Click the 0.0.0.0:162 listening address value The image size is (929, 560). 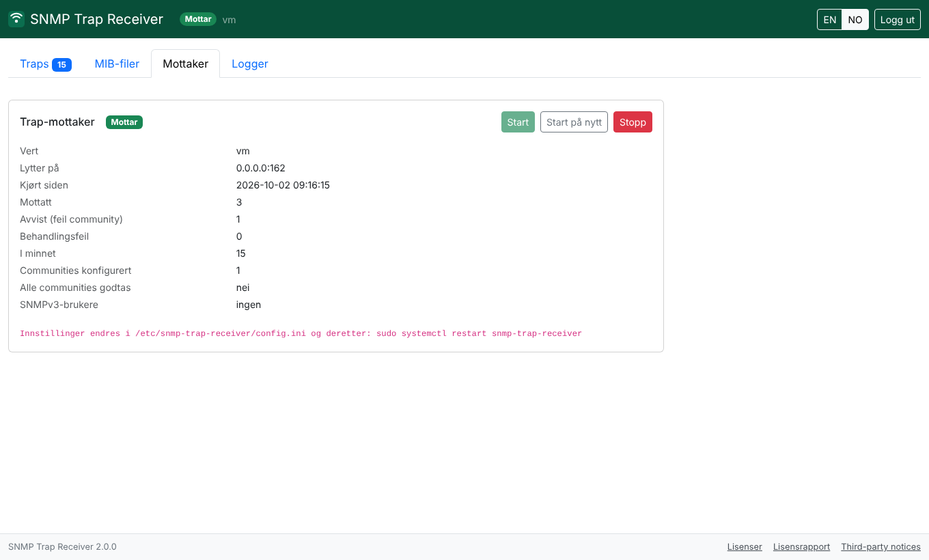261,168
